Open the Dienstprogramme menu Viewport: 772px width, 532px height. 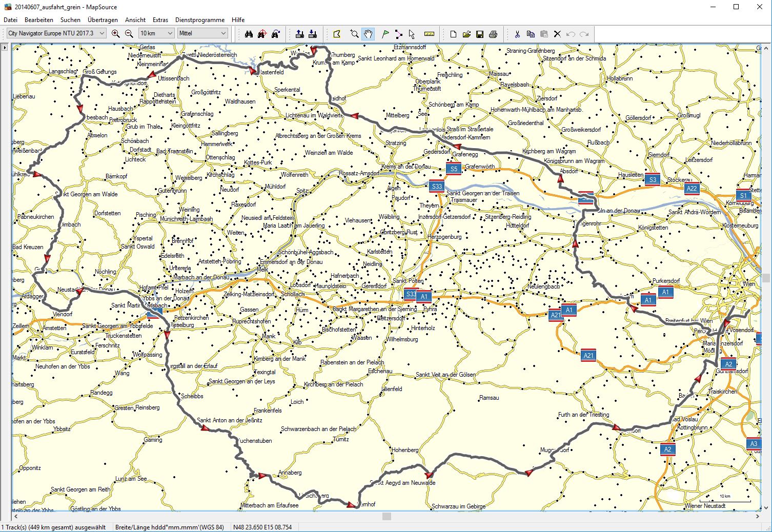pyautogui.click(x=200, y=19)
